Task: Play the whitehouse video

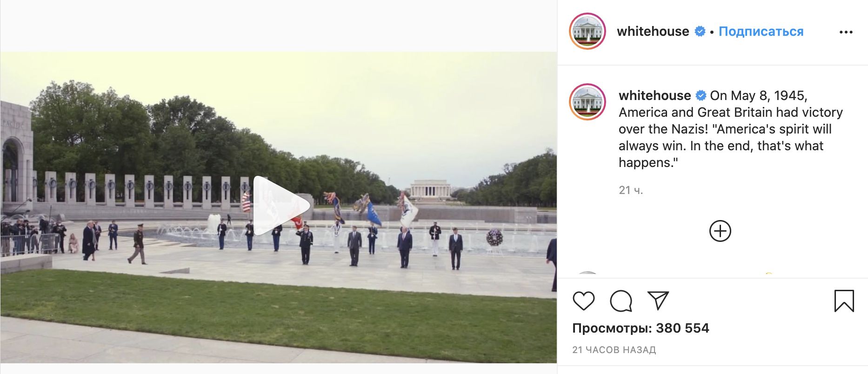Action: pos(281,206)
